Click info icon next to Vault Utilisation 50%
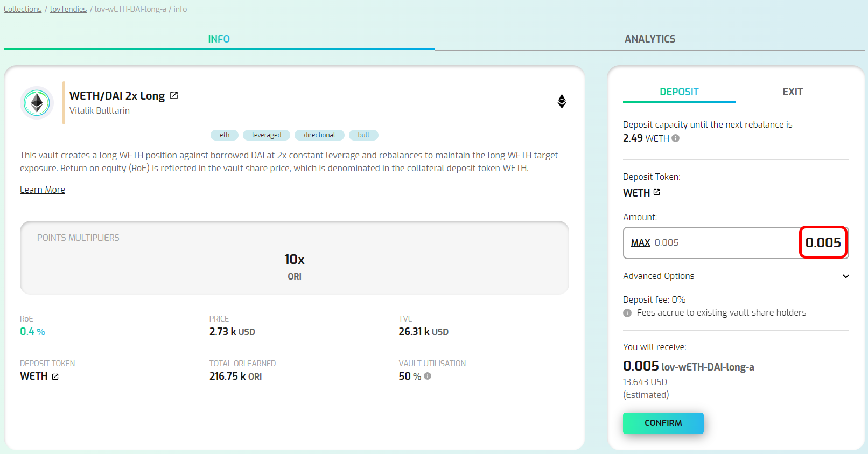868x454 pixels. click(x=428, y=376)
